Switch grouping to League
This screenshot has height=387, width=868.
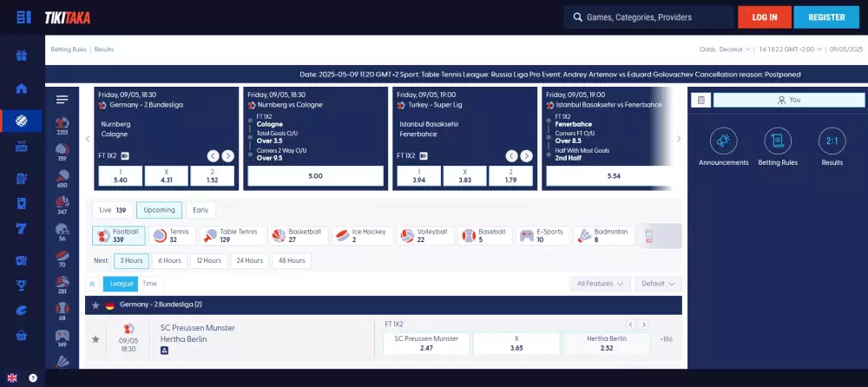121,284
